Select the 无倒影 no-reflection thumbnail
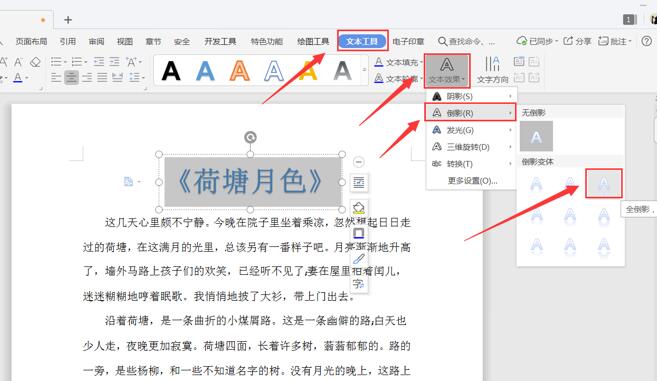Screen dimensions: 660x381 (x=536, y=136)
